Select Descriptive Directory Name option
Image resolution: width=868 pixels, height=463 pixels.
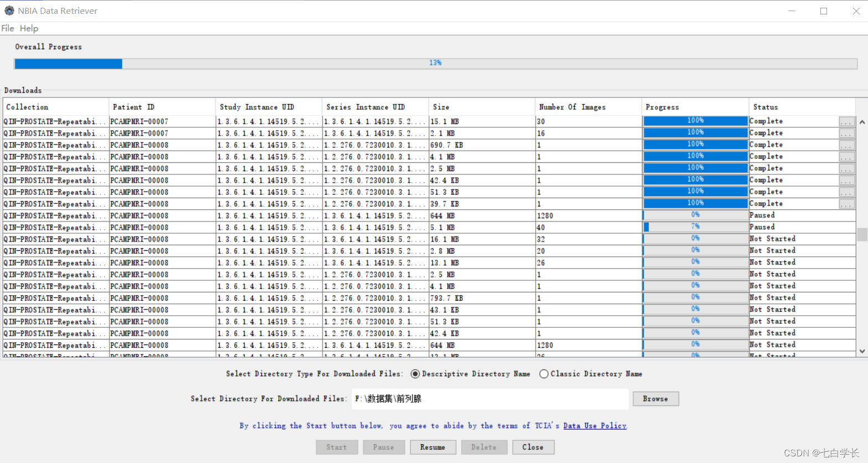[x=415, y=374]
